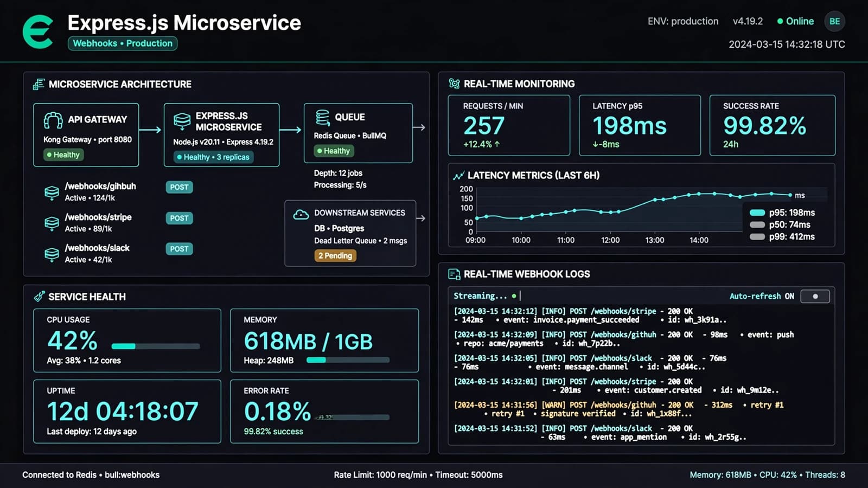The image size is (868, 488).
Task: Click the Healthy • 3 replicas badge
Action: click(213, 157)
